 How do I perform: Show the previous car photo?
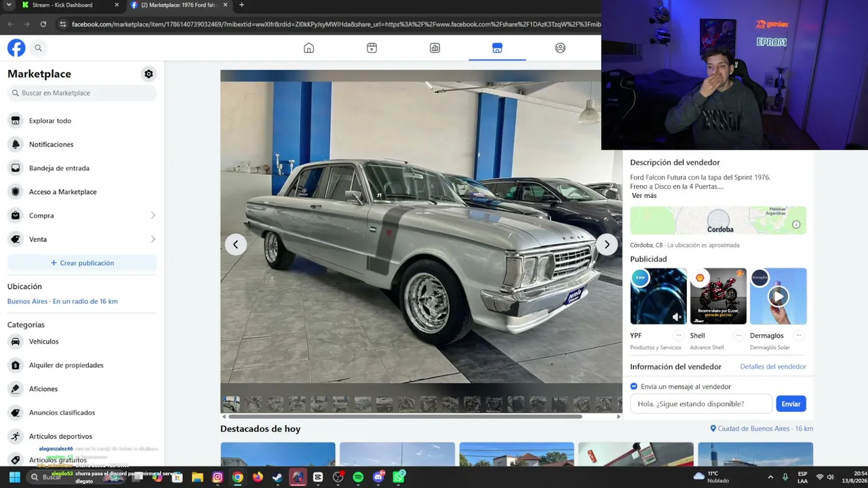click(x=235, y=245)
